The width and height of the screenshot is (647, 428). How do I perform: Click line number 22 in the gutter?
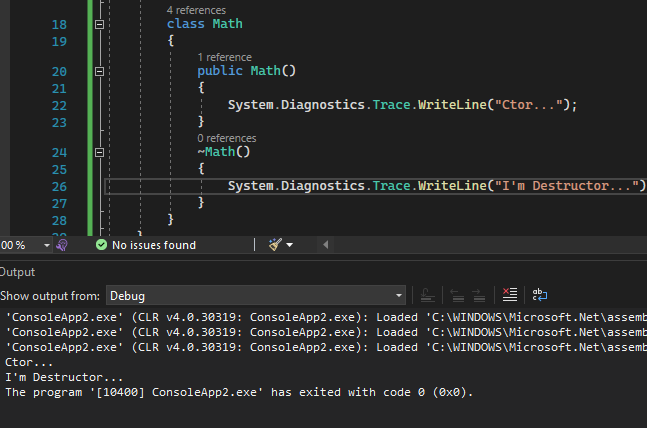point(59,106)
